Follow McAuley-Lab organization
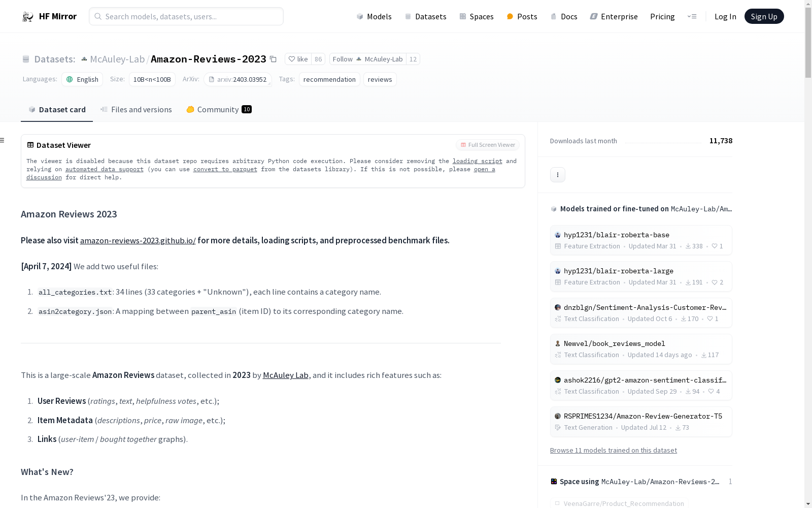Viewport: 812px width, 508px height. [x=367, y=59]
